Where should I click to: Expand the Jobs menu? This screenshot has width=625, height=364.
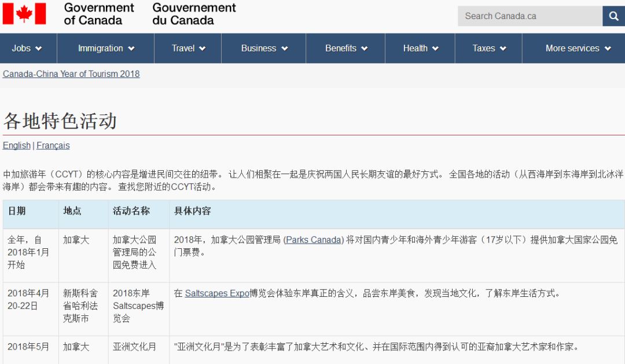click(27, 49)
